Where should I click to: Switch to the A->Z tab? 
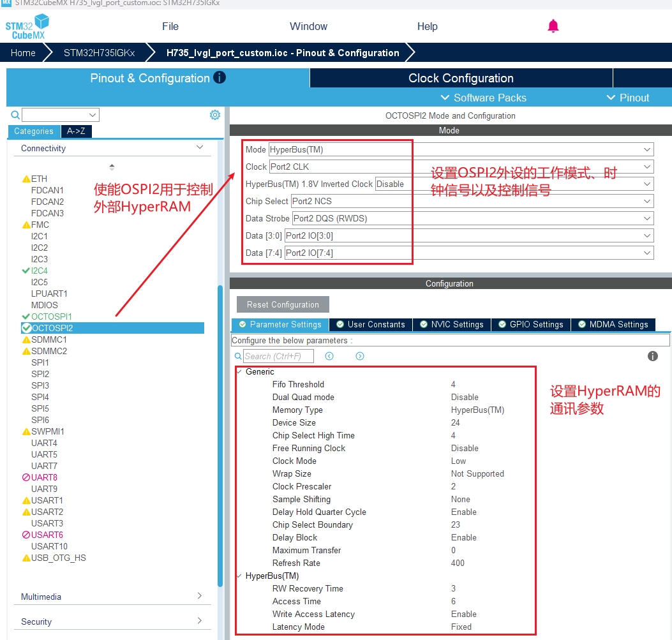76,131
